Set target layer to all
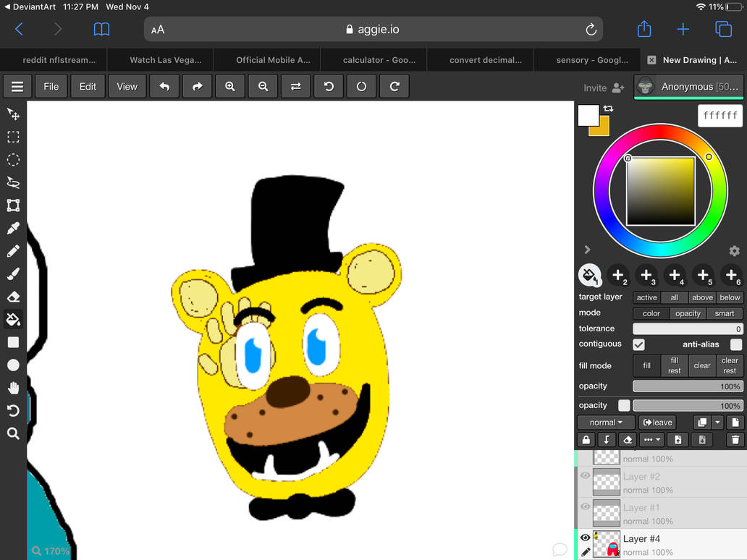Image resolution: width=747 pixels, height=560 pixels. click(674, 297)
